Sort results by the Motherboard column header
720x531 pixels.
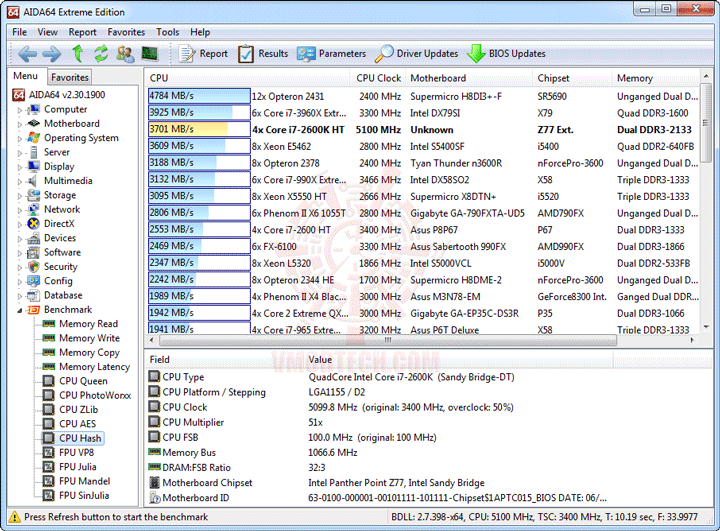click(x=469, y=78)
